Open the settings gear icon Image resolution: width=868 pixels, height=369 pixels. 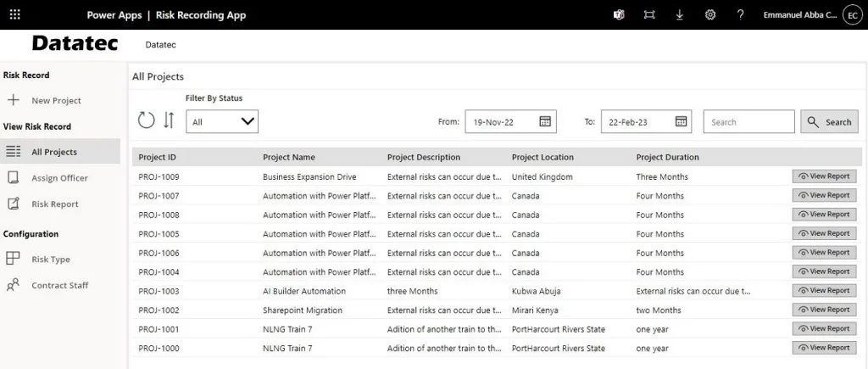tap(710, 14)
